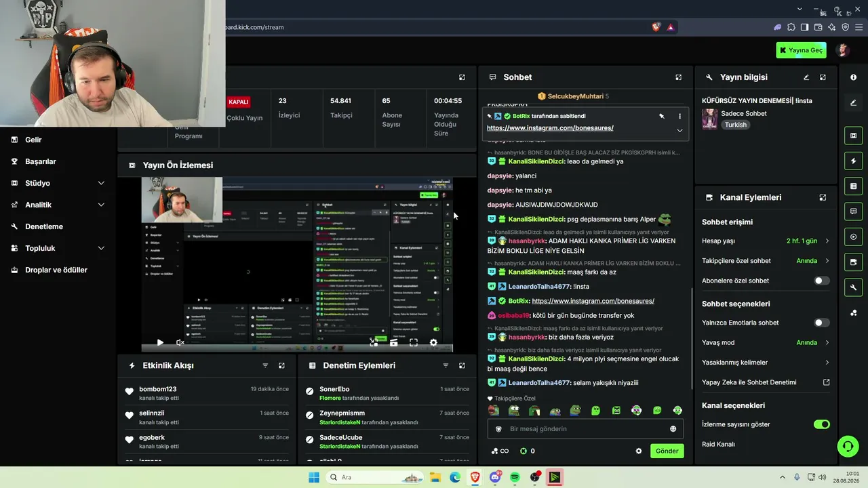Image resolution: width=868 pixels, height=488 pixels.
Task: Expand the Etkinlik Akışı panel
Action: (281, 365)
